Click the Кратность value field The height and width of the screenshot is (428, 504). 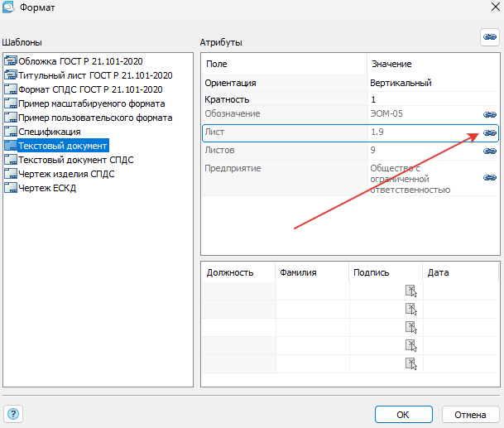[432, 99]
